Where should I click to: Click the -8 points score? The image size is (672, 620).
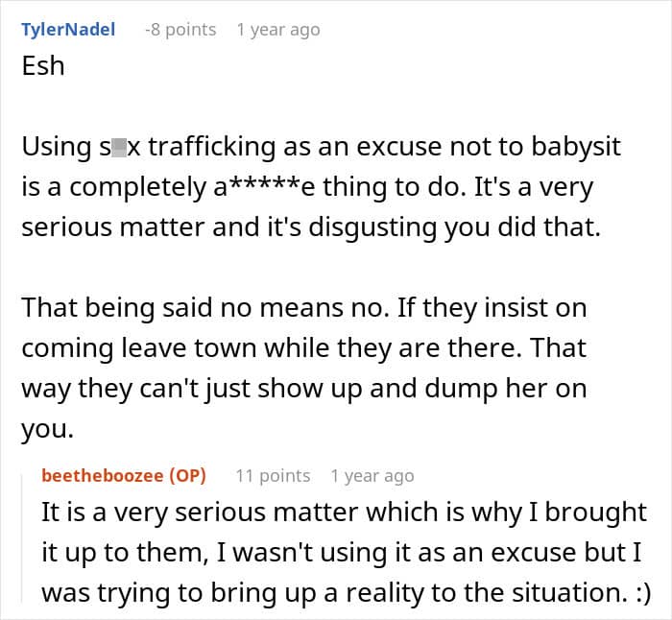[x=180, y=30]
